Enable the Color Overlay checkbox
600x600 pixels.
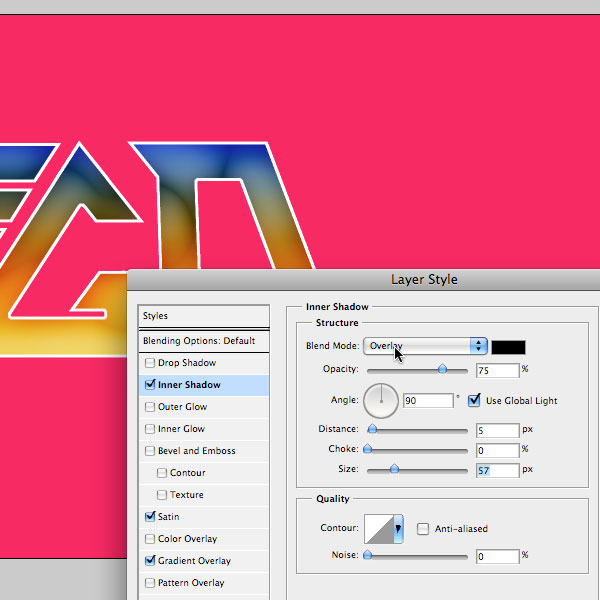pos(150,539)
